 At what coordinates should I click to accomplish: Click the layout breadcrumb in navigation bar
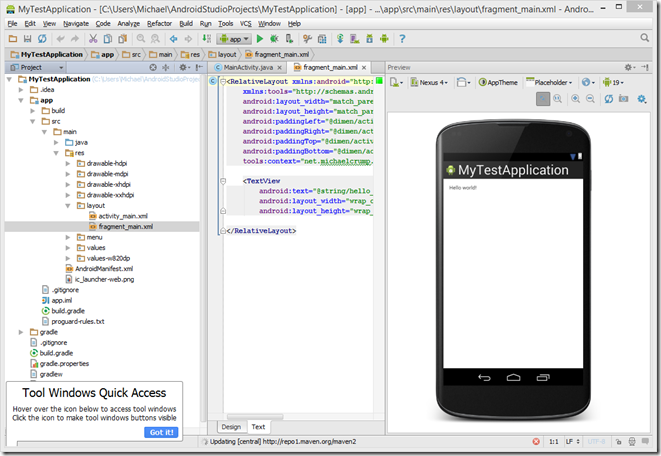223,54
